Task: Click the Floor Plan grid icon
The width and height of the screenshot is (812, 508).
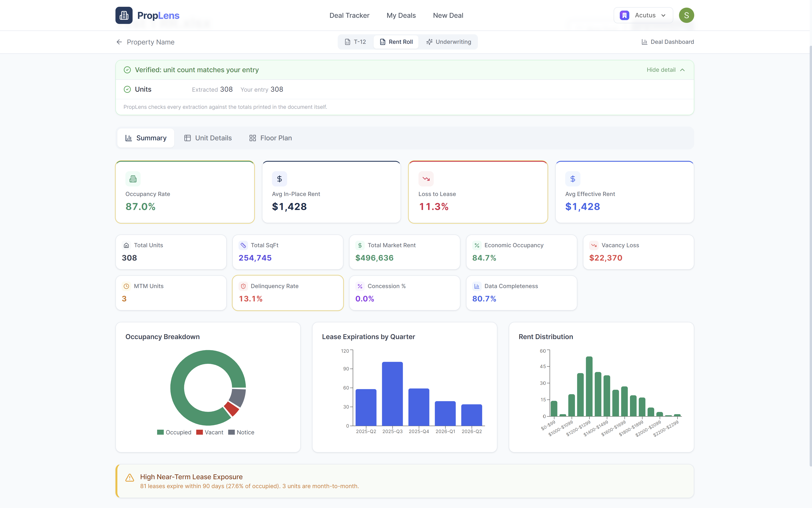Action: click(253, 138)
